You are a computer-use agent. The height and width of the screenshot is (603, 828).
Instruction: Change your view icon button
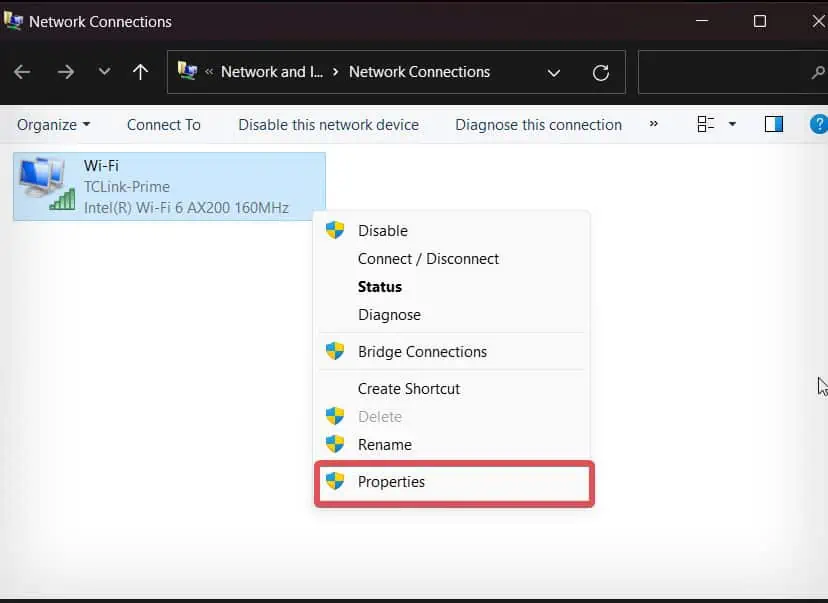pyautogui.click(x=705, y=124)
